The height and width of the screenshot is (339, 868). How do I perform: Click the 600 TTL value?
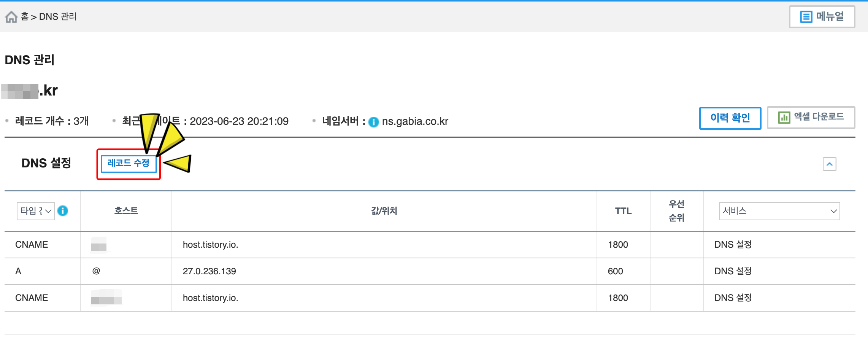[615, 271]
